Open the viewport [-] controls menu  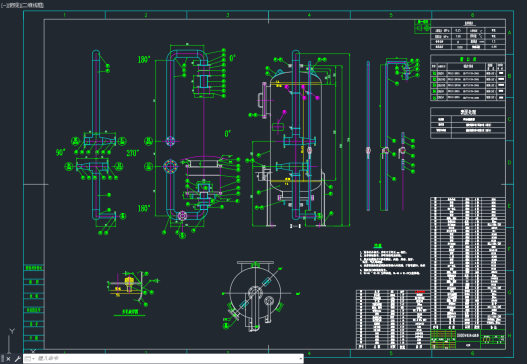[3, 5]
